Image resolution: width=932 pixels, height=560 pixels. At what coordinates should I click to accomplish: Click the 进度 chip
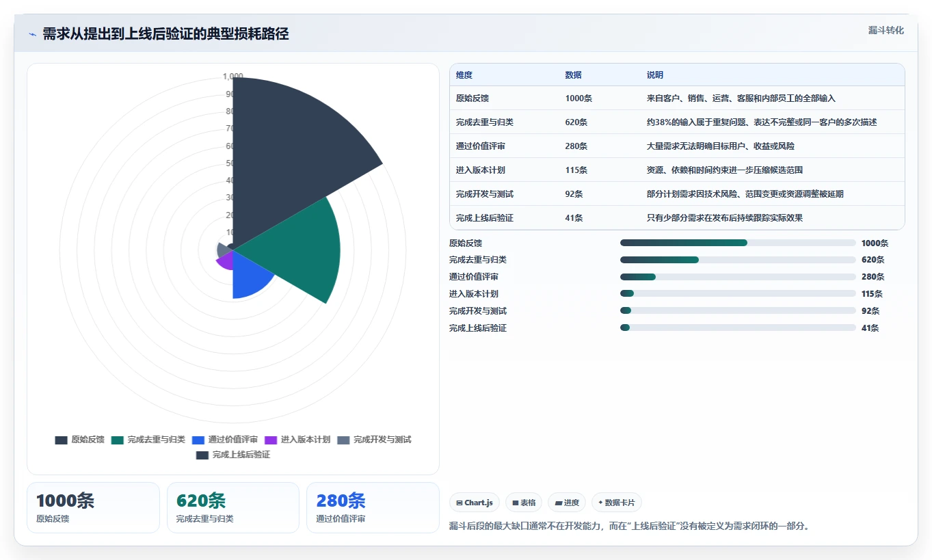pos(567,503)
